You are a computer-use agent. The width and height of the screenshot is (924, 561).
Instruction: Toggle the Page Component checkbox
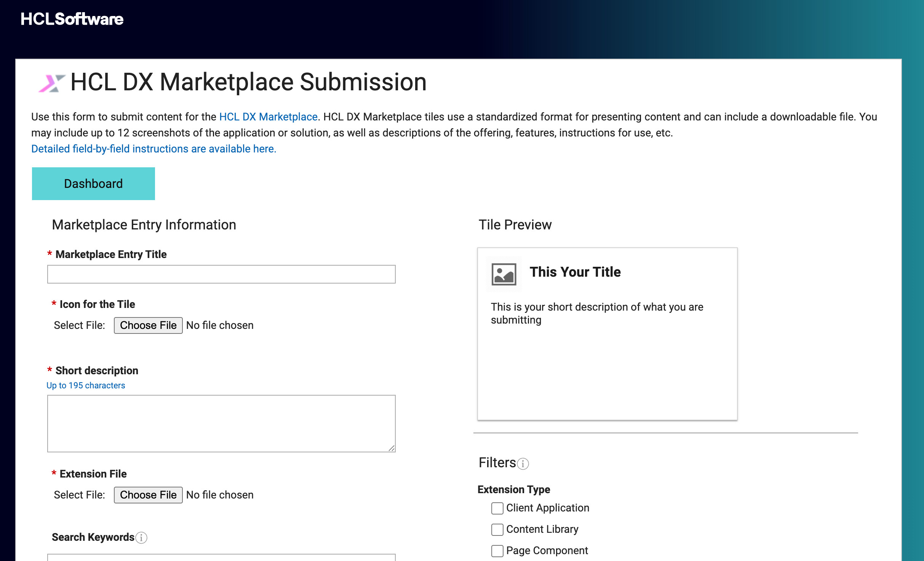click(x=497, y=551)
